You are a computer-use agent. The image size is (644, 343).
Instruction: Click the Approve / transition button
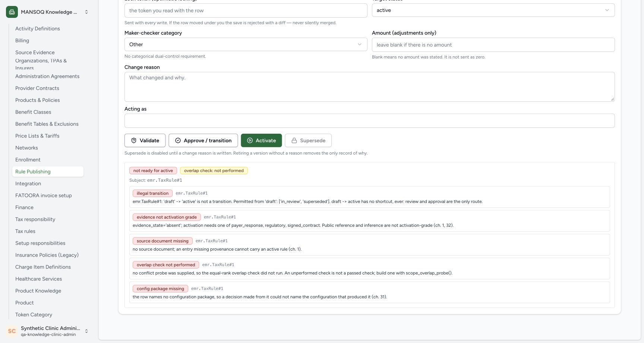203,140
